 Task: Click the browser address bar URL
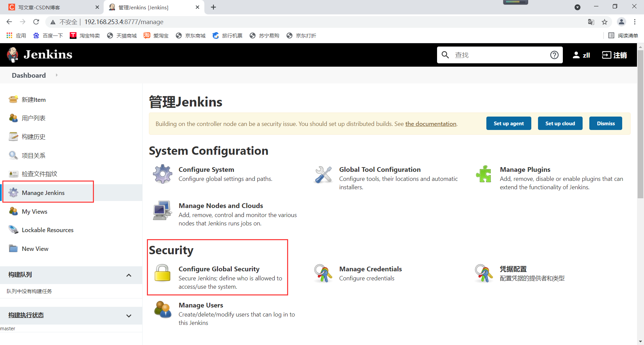click(124, 22)
